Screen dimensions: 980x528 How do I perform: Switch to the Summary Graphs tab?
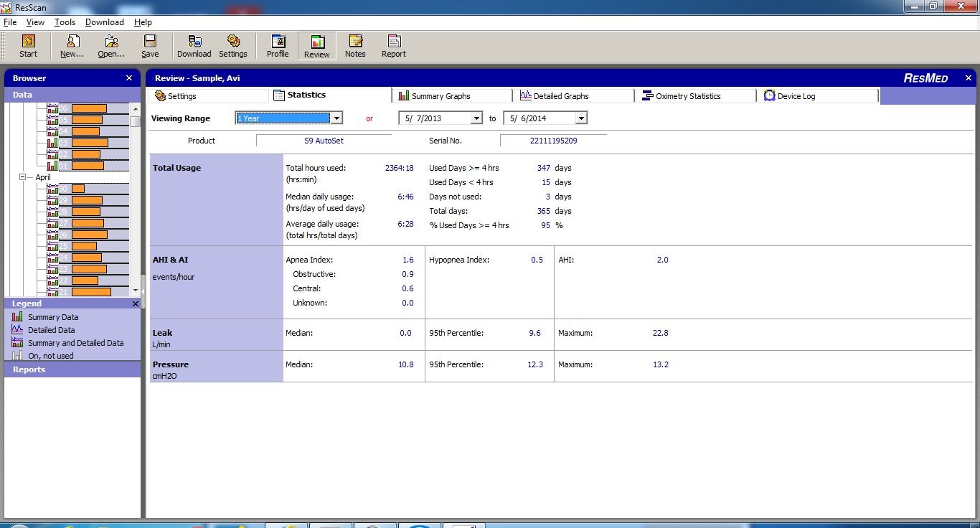pos(453,95)
